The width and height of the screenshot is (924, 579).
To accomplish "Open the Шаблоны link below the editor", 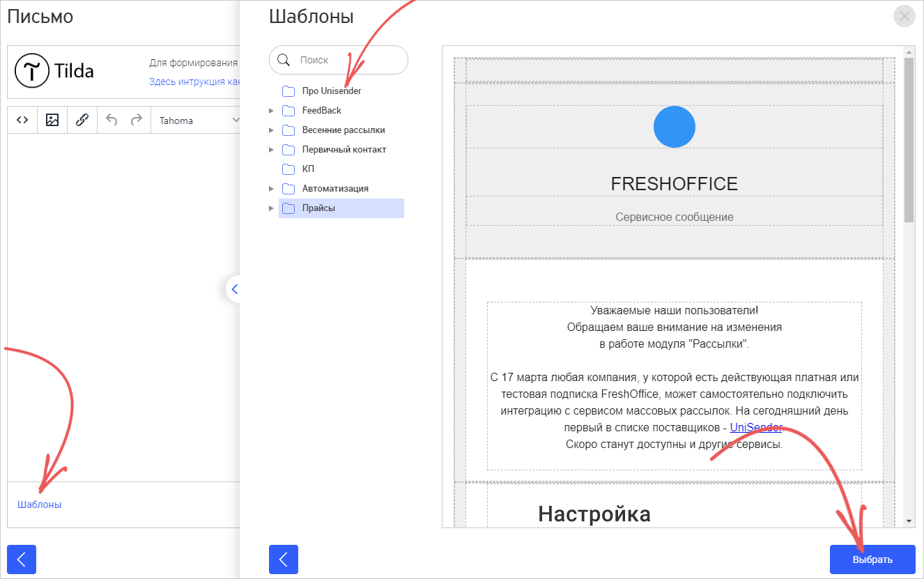I will (40, 504).
